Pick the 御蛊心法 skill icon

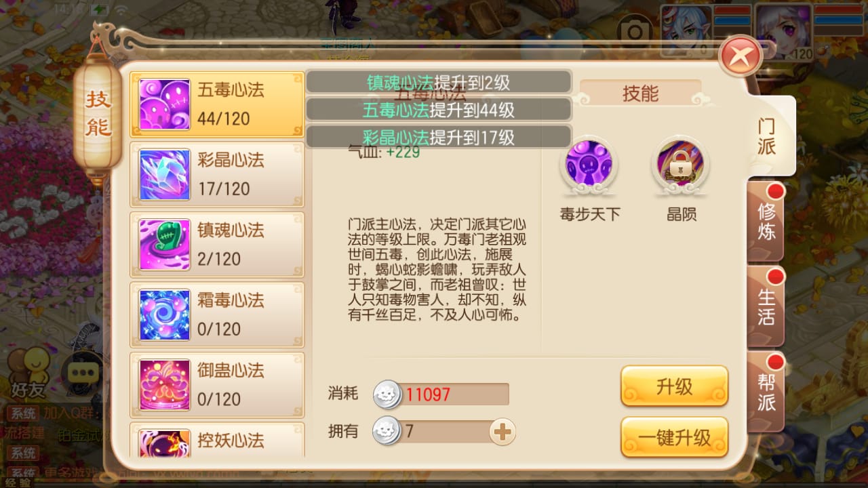[165, 385]
